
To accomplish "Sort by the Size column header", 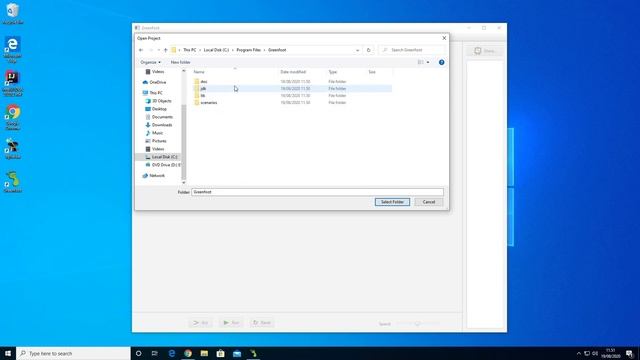I will pos(379,72).
